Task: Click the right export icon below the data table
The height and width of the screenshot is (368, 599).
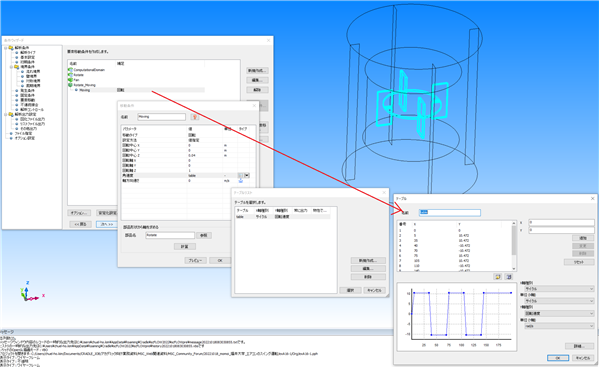Action: point(508,276)
